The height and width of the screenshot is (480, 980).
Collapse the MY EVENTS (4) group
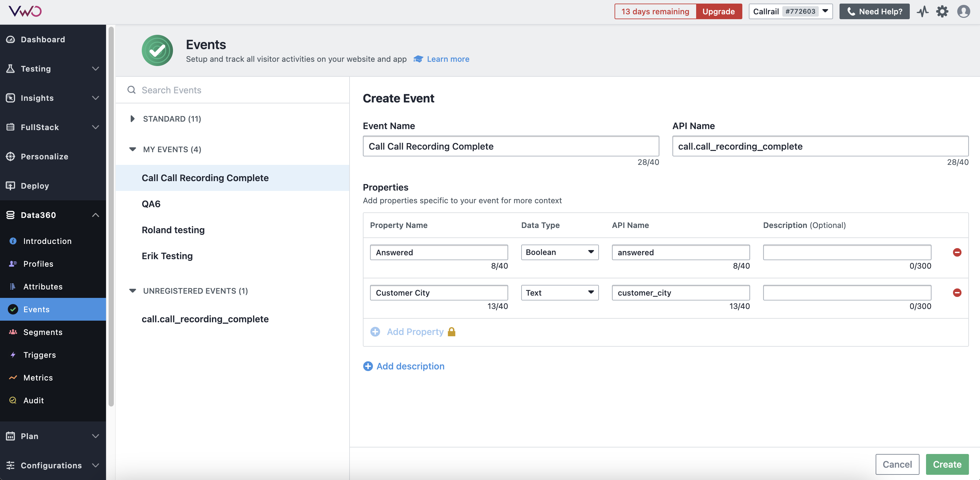132,149
